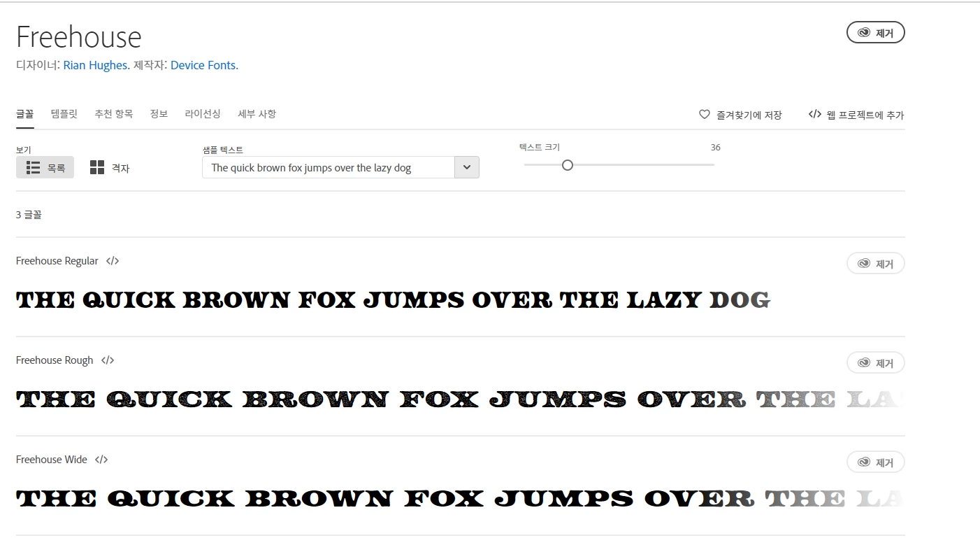The image size is (980, 545).
Task: Click Freehouse Wide sample preview
Action: click(x=461, y=499)
